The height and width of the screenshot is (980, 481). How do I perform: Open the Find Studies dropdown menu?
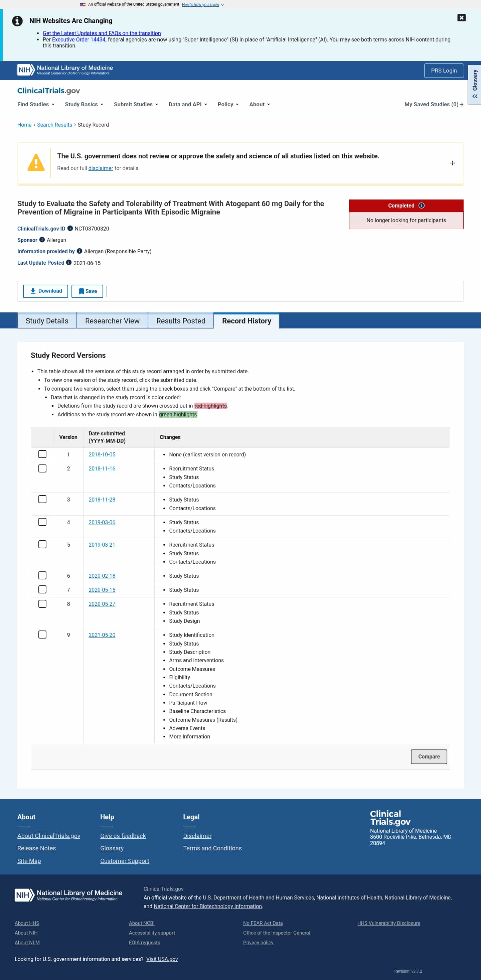36,104
